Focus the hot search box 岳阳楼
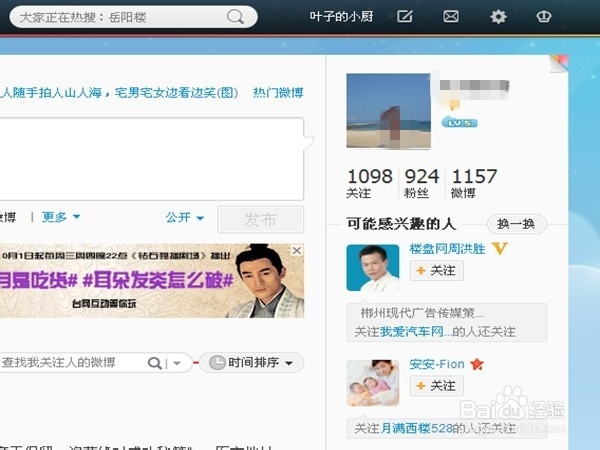The height and width of the screenshot is (450, 600). pyautogui.click(x=133, y=17)
